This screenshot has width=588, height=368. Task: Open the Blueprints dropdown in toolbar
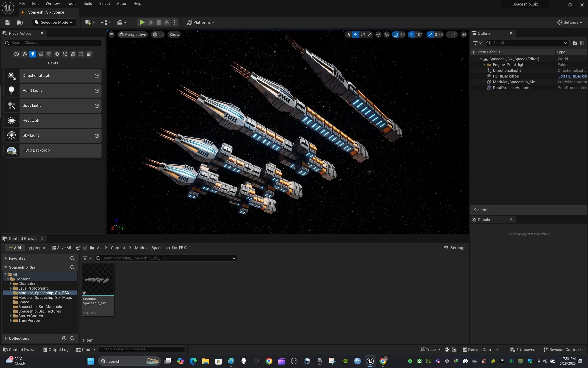(106, 22)
